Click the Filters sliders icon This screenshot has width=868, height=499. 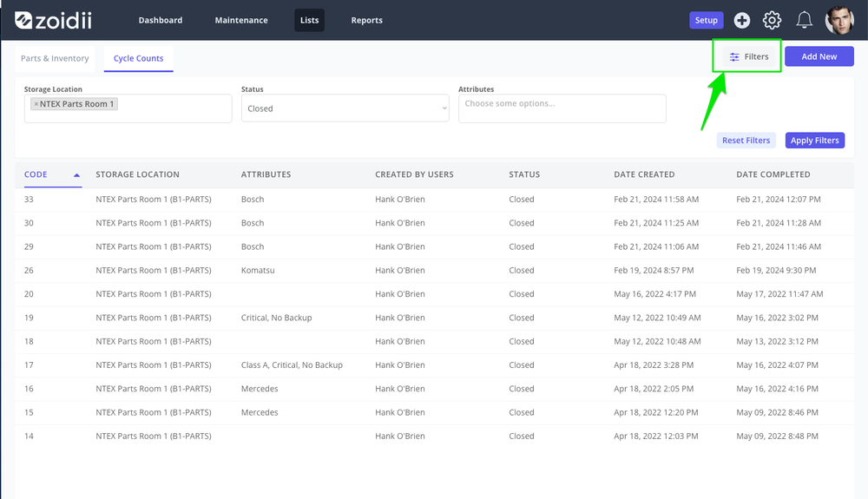pyautogui.click(x=734, y=57)
